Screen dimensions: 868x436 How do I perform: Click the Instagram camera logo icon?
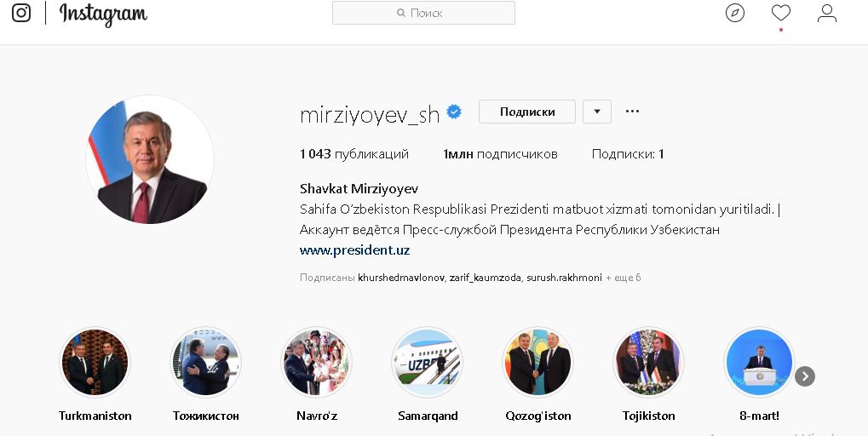21,13
